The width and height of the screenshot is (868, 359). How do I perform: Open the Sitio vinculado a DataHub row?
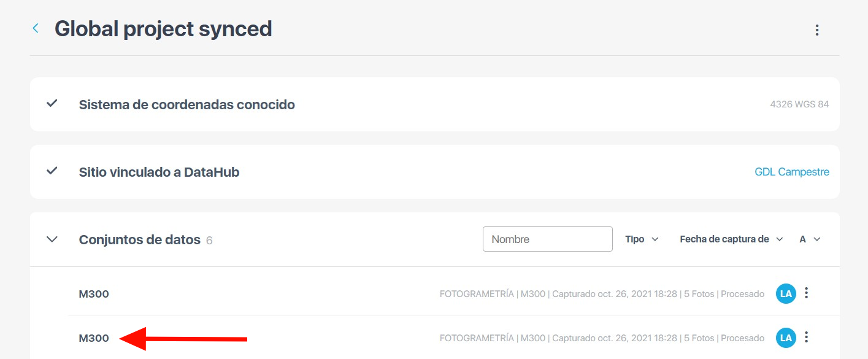159,172
